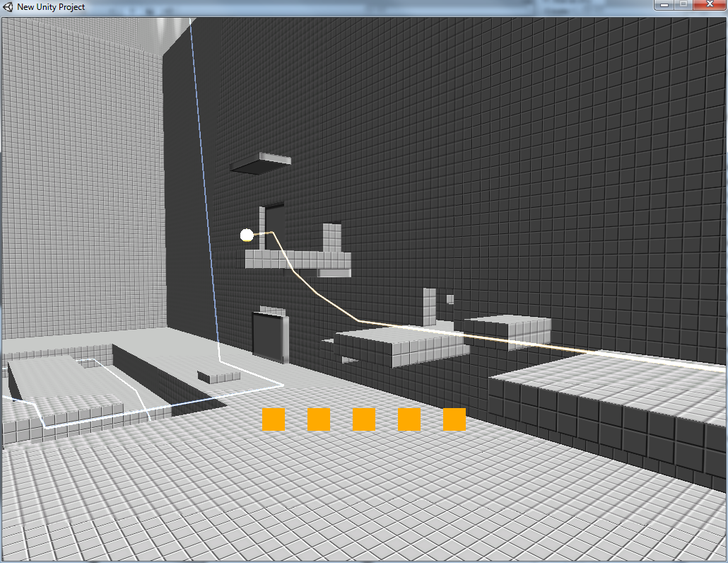The width and height of the screenshot is (728, 563).
Task: Select the second orange square from left
Action: point(319,419)
